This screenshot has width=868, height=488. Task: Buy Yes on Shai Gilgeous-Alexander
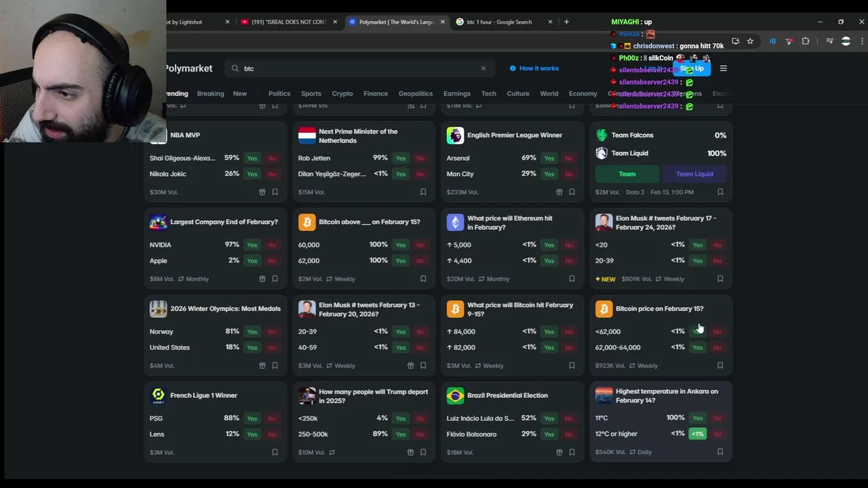pos(252,158)
